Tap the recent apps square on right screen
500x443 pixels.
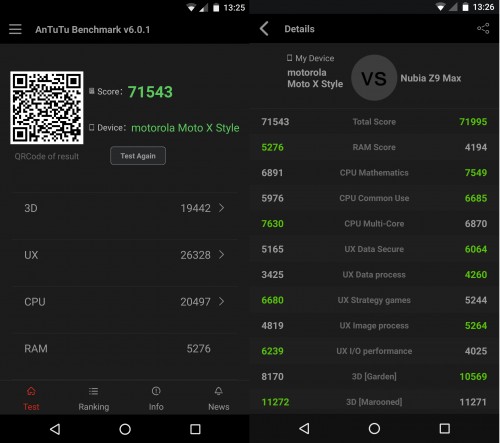(445, 428)
